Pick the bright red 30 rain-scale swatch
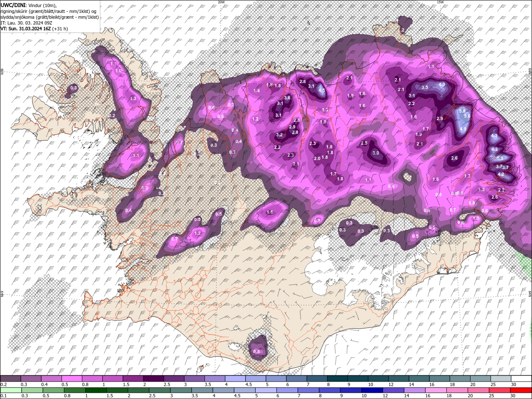 click(x=520, y=390)
